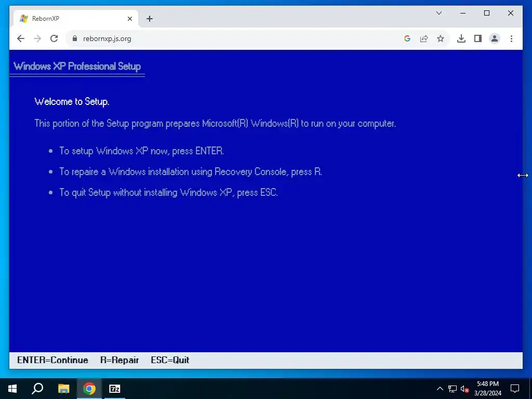Close the RebornXP tab

coord(129,19)
